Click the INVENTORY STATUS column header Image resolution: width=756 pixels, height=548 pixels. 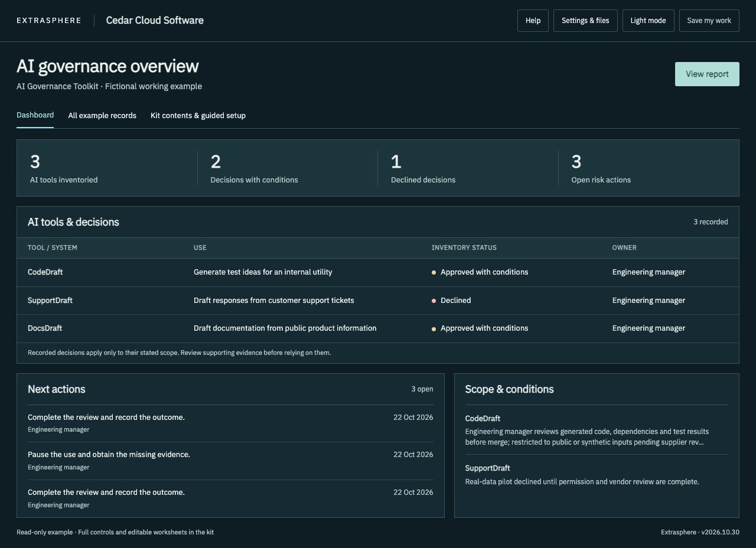464,248
